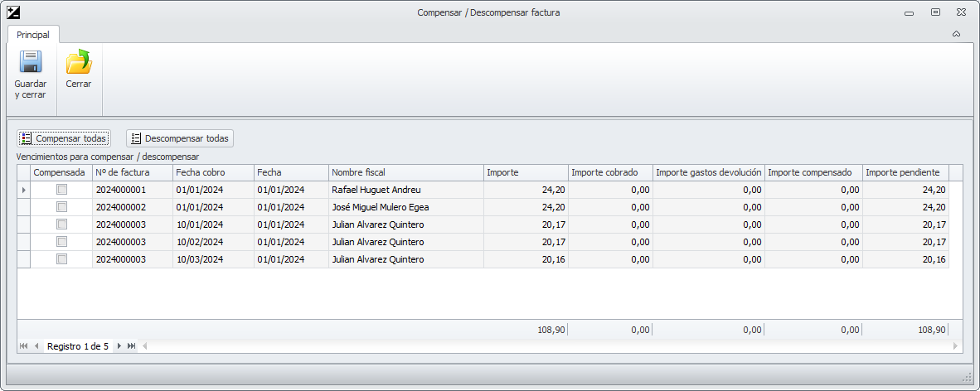Sort by Importe pendiente column header

point(904,172)
